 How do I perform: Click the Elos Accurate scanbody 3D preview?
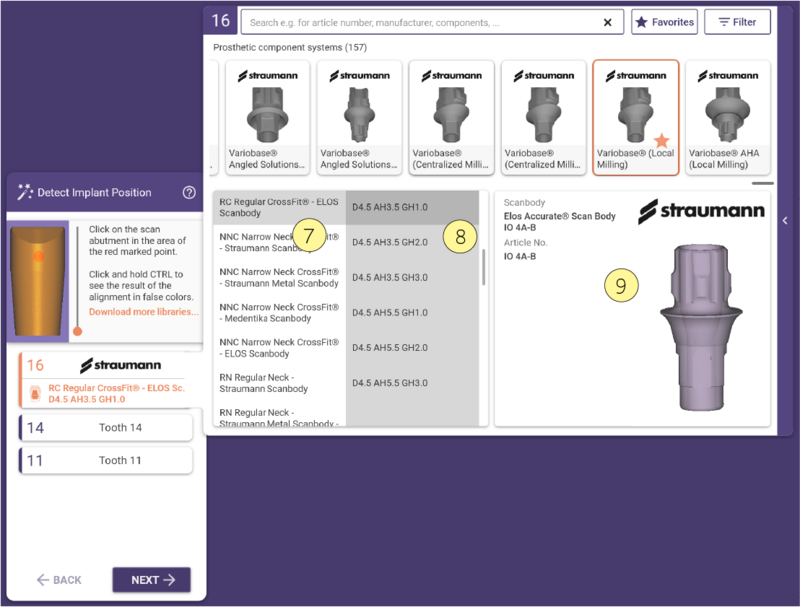(702, 327)
